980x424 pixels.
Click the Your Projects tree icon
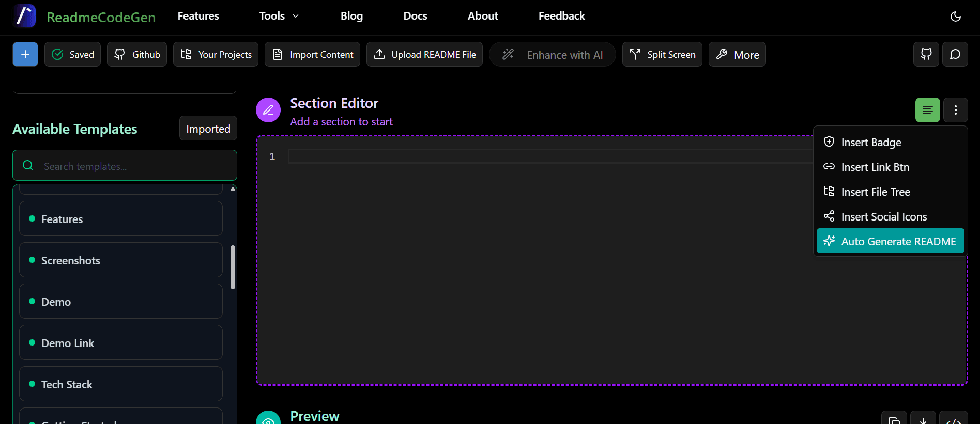click(x=186, y=54)
